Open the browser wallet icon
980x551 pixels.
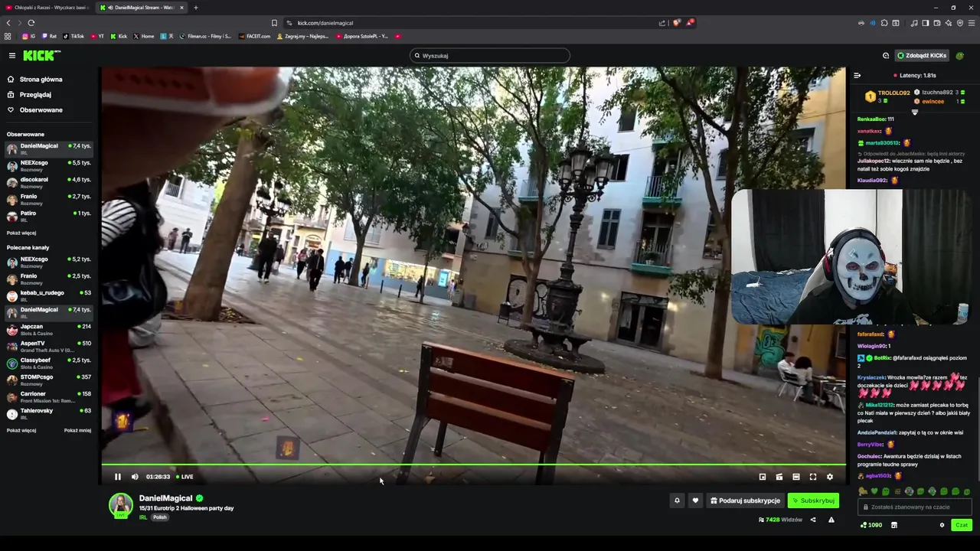point(937,23)
